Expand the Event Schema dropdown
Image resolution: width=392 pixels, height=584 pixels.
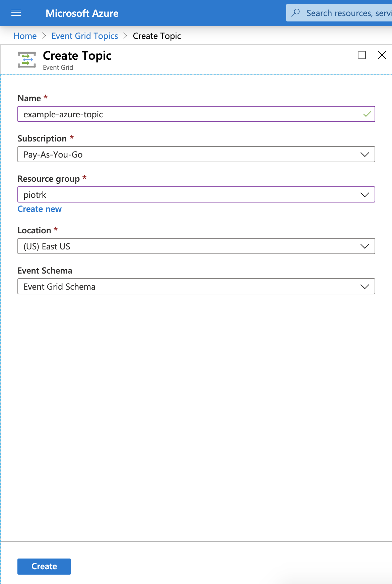tap(196, 287)
